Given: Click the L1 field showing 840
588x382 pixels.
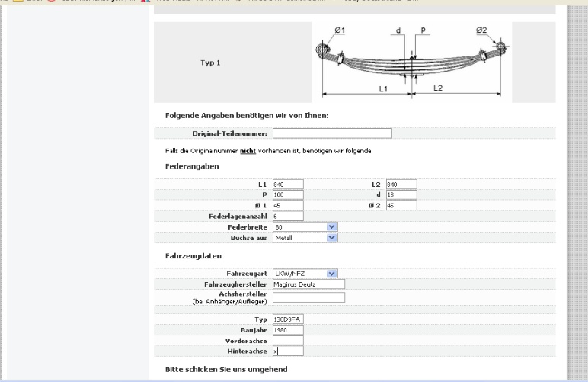Looking at the screenshot, I should [x=288, y=185].
